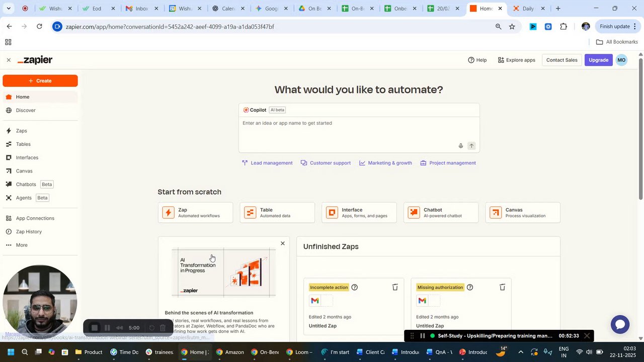Click the Contact Sales button
Screen dimensions: 644x362
click(561, 60)
